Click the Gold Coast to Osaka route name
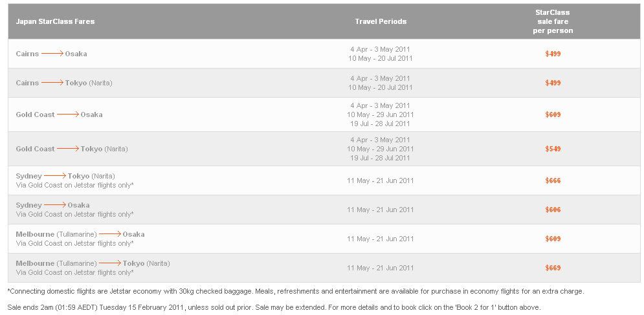This screenshot has width=644, height=315. point(59,114)
